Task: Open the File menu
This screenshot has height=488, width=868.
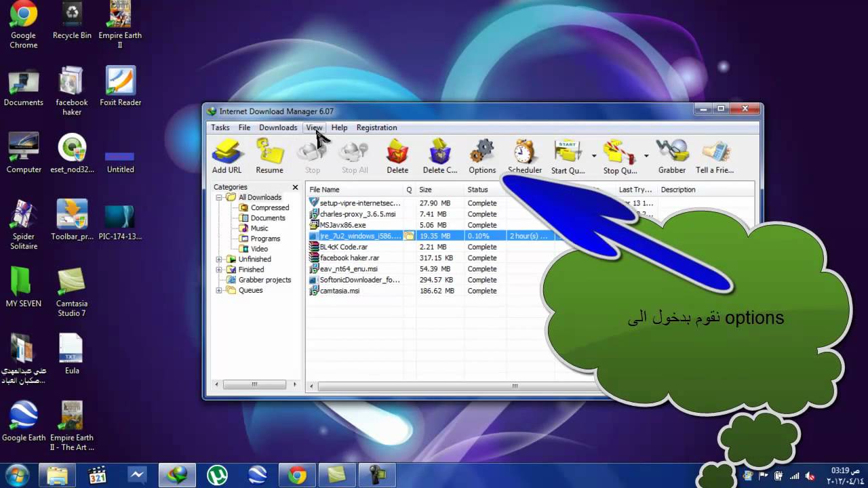Action: tap(244, 127)
